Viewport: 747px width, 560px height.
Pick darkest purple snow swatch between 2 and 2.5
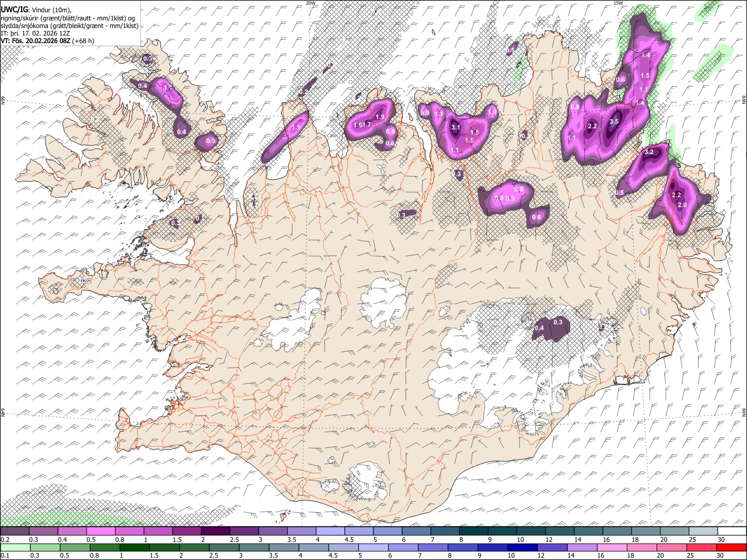click(215, 531)
